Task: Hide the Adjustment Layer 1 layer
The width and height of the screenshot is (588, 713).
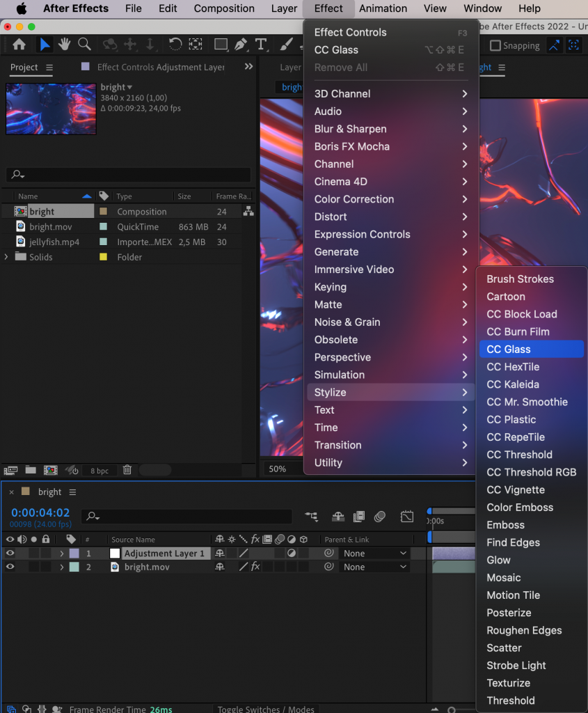Action: [x=10, y=553]
